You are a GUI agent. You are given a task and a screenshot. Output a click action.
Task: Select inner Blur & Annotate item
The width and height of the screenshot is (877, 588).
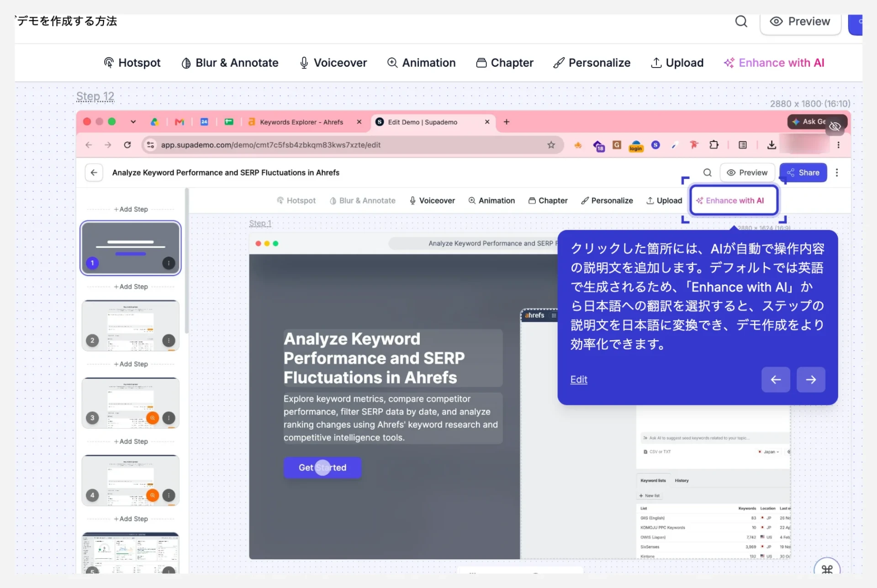coord(362,200)
